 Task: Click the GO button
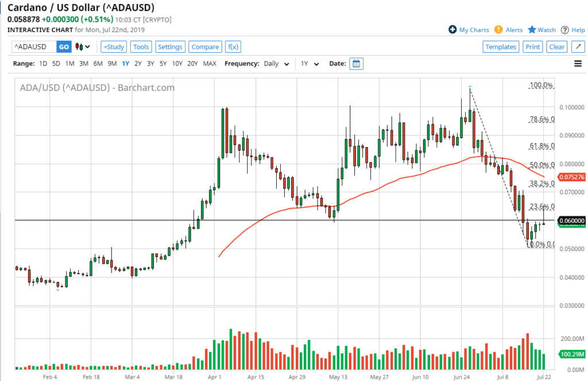[x=64, y=47]
